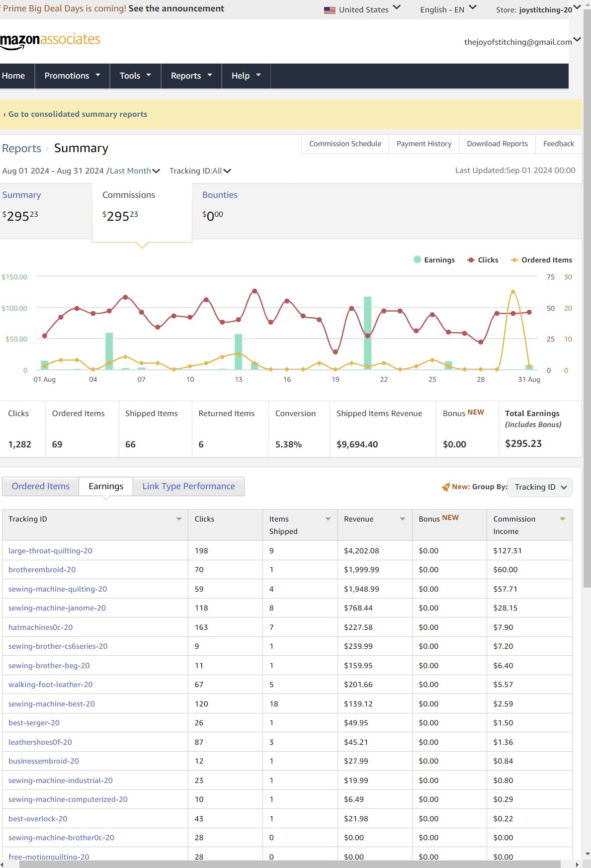Click the tallest green earnings bar in chart
591x868 pixels.
coord(368,333)
